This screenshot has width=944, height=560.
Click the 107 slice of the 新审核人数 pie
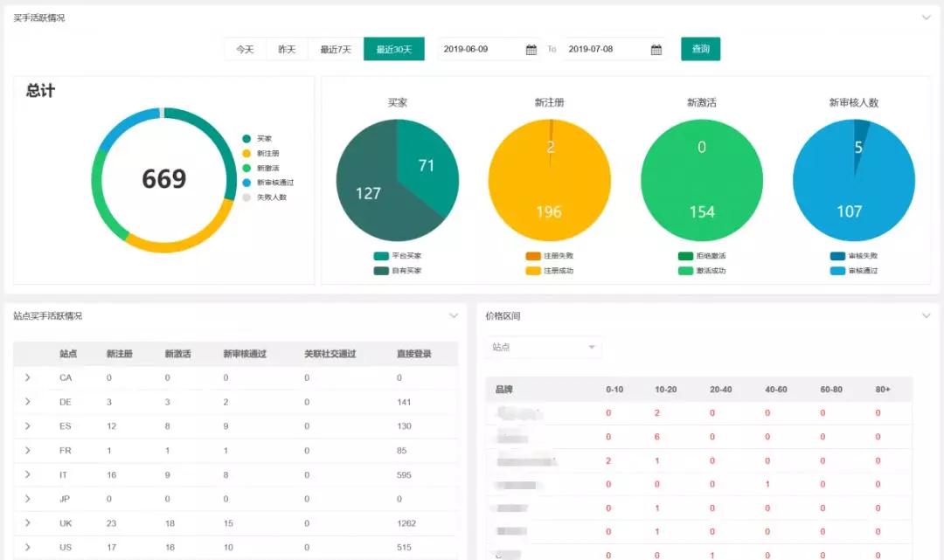849,211
